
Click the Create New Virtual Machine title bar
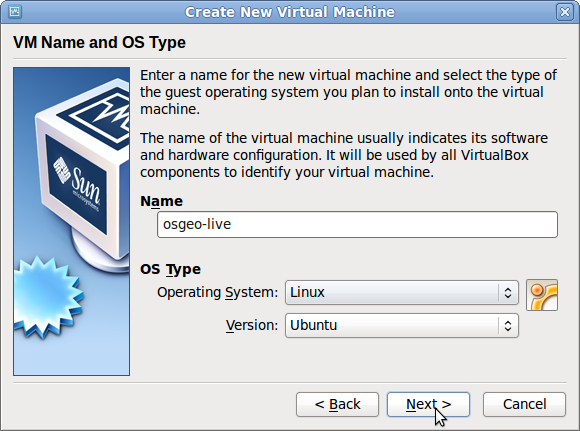[x=290, y=12]
